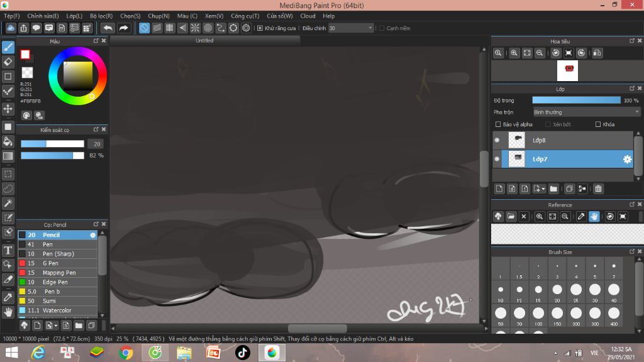
Task: Click the Undo arrow in toolbar
Action: tap(108, 28)
